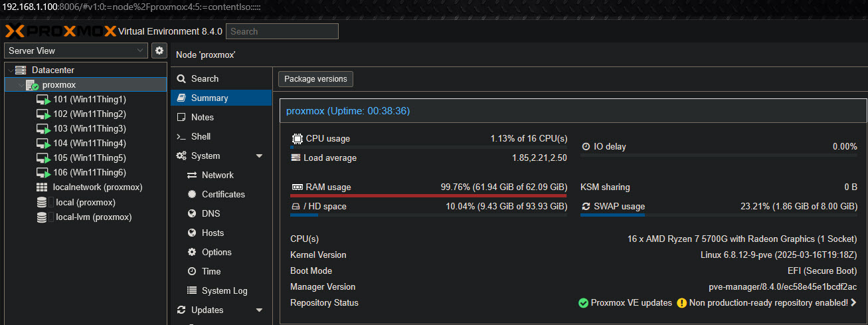The image size is (868, 325).
Task: Click the gear icon next to Options
Action: pos(192,252)
